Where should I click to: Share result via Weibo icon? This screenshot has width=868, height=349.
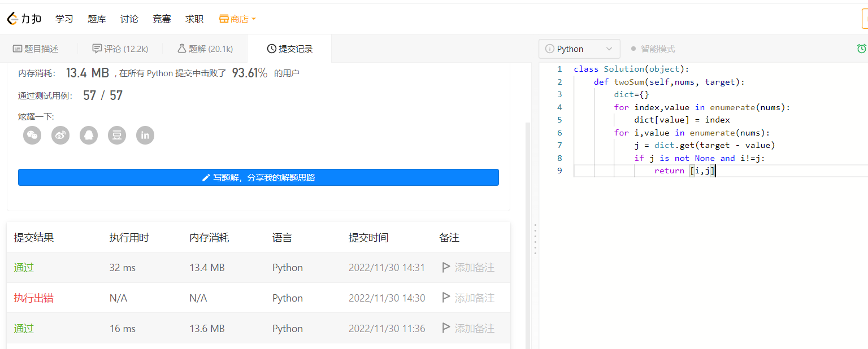coord(60,135)
